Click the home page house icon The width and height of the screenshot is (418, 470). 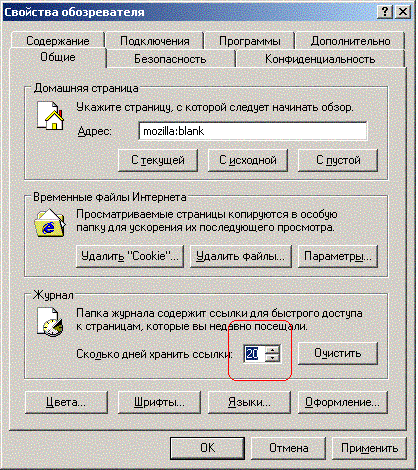[50, 116]
